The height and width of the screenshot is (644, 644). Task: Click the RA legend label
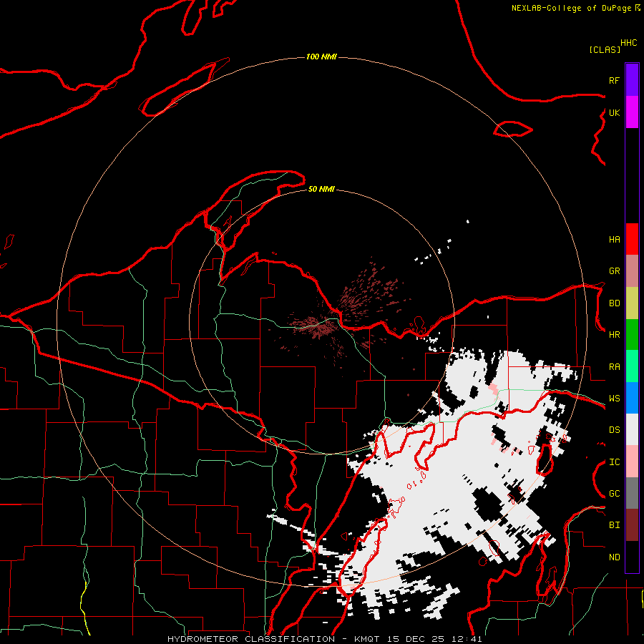pos(614,367)
